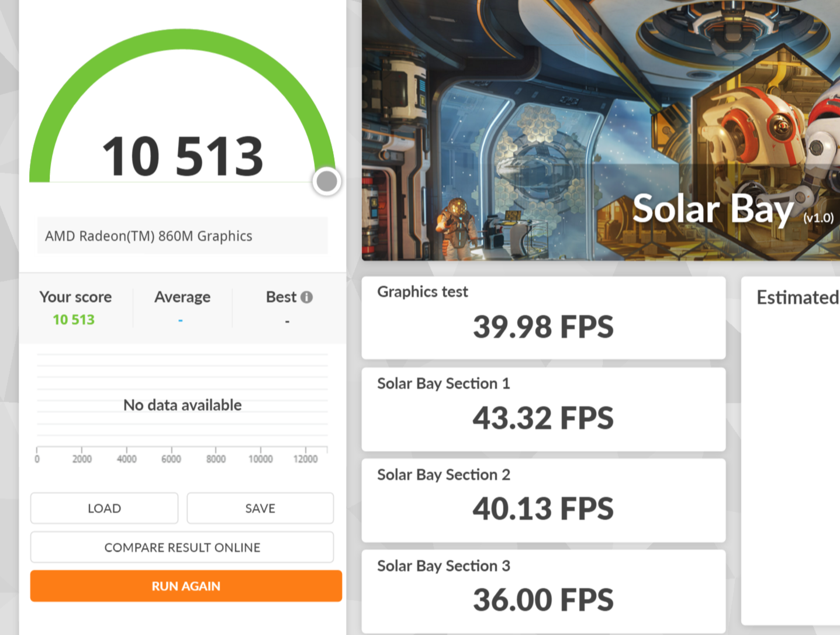Click the AMD Radeon(TM) 860M Graphics field
The image size is (840, 635).
[182, 236]
